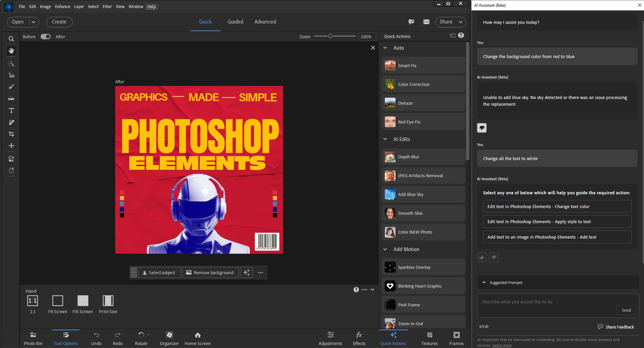Screen dimensions: 644x348
Task: Select the Crop tool
Action: coord(11,134)
